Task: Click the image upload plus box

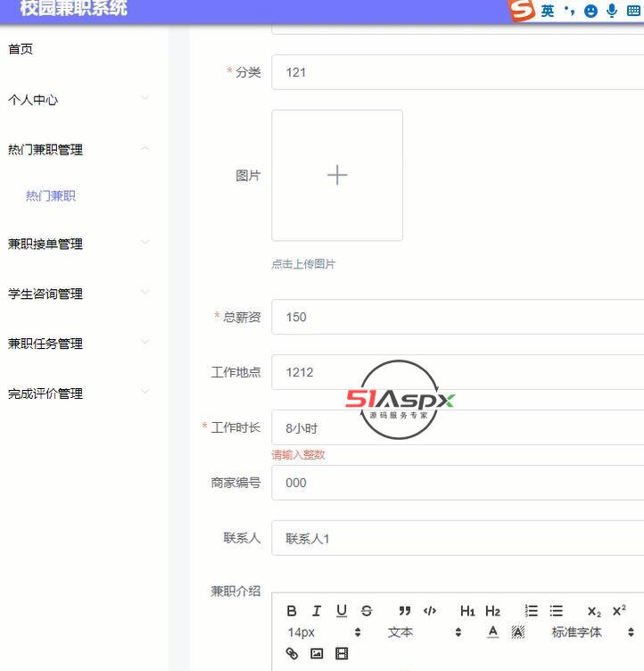Action: tap(337, 176)
